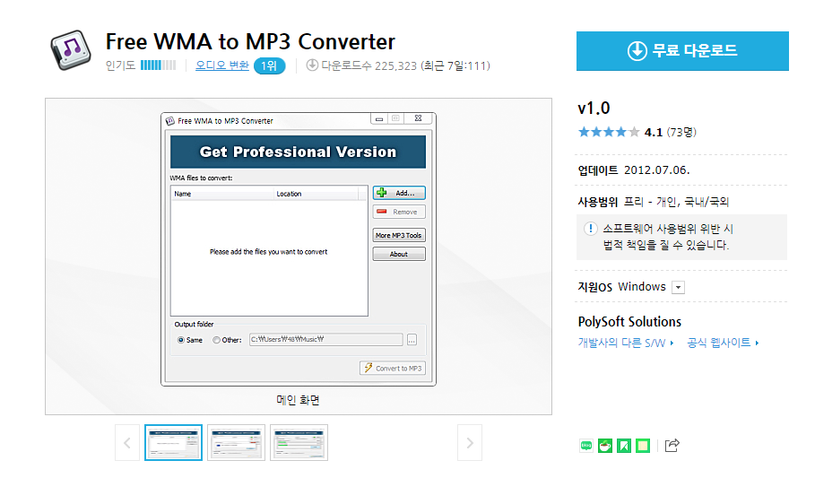Click the star rating row

pyautogui.click(x=609, y=132)
